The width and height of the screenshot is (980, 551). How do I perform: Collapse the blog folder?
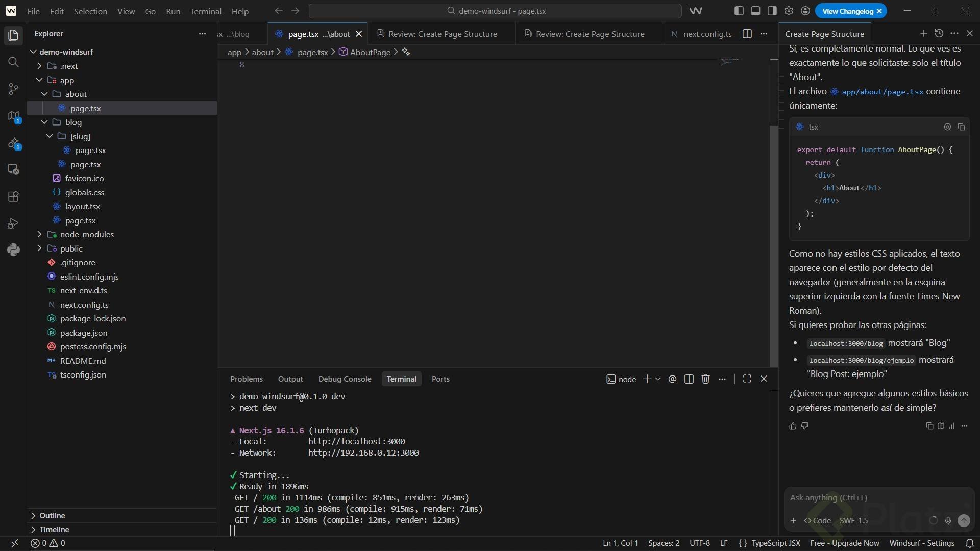click(x=73, y=122)
